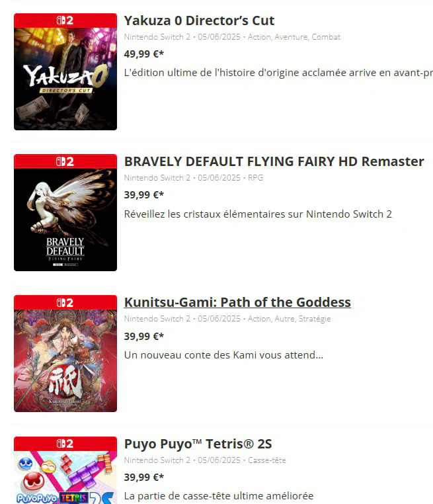
Task: Click the Switch 2 badge above Puyo Puyo Tetris cover
Action: pyautogui.click(x=65, y=444)
